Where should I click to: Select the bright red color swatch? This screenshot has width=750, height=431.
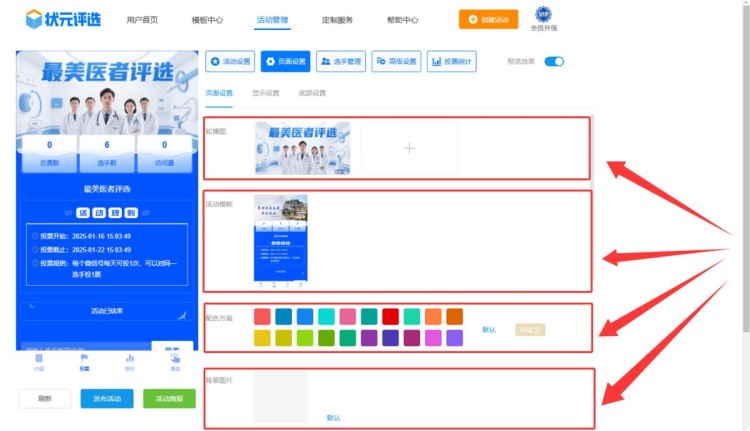(x=390, y=317)
